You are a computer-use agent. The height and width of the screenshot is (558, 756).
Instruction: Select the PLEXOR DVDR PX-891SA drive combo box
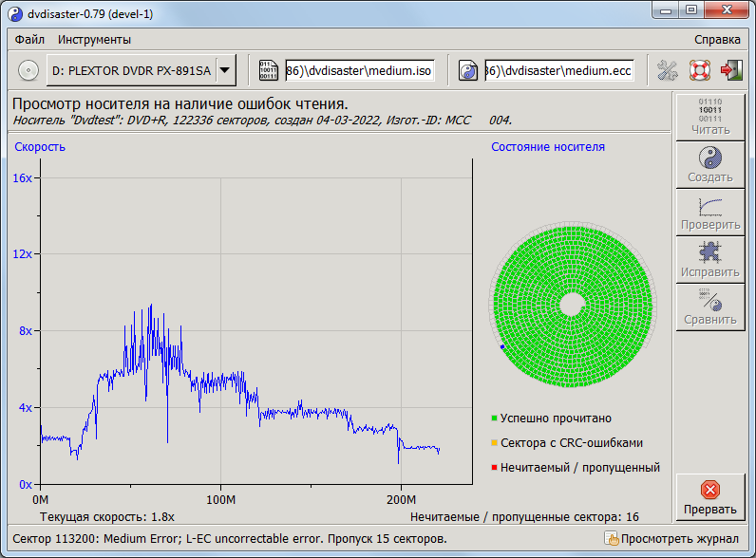[x=131, y=70]
